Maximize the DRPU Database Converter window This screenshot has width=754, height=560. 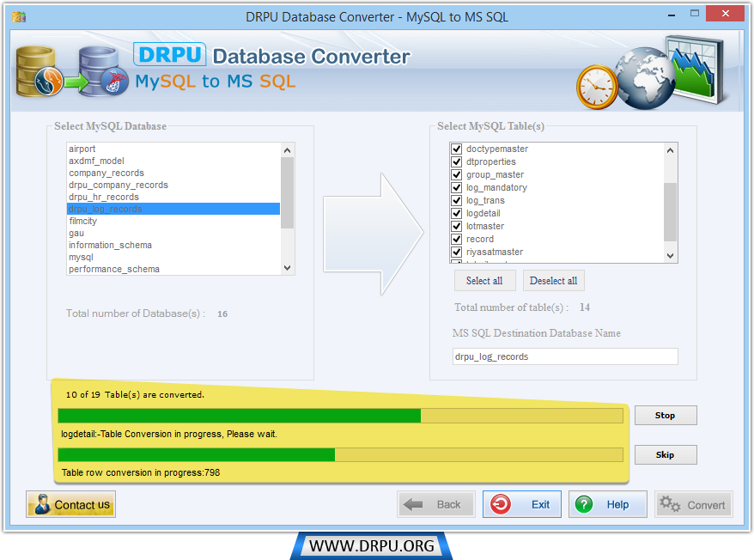tap(695, 14)
